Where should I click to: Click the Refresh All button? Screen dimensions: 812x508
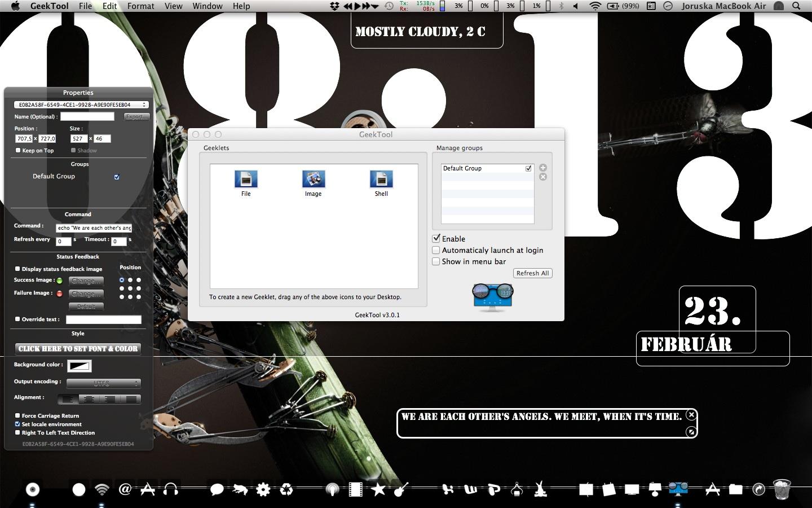click(532, 273)
